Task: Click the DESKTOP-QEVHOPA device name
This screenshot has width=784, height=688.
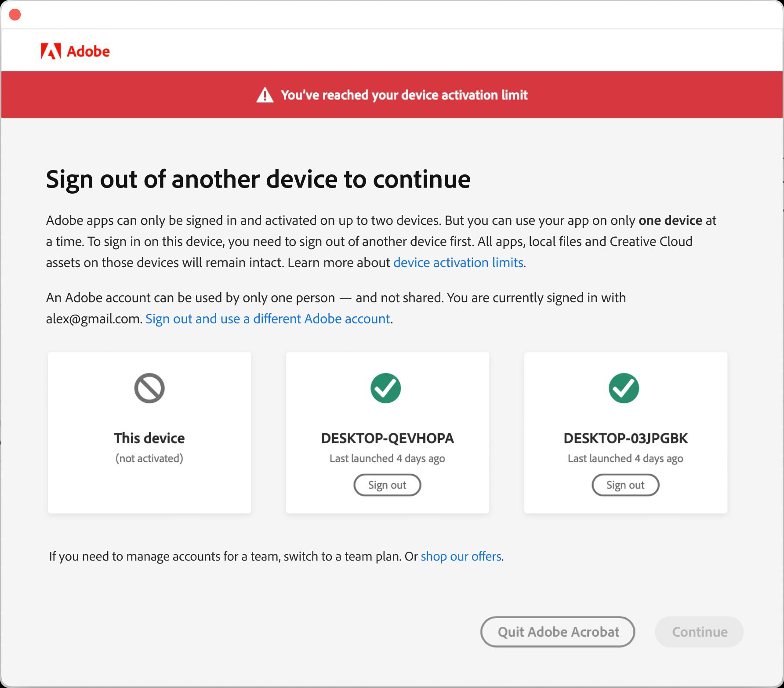Action: tap(387, 438)
